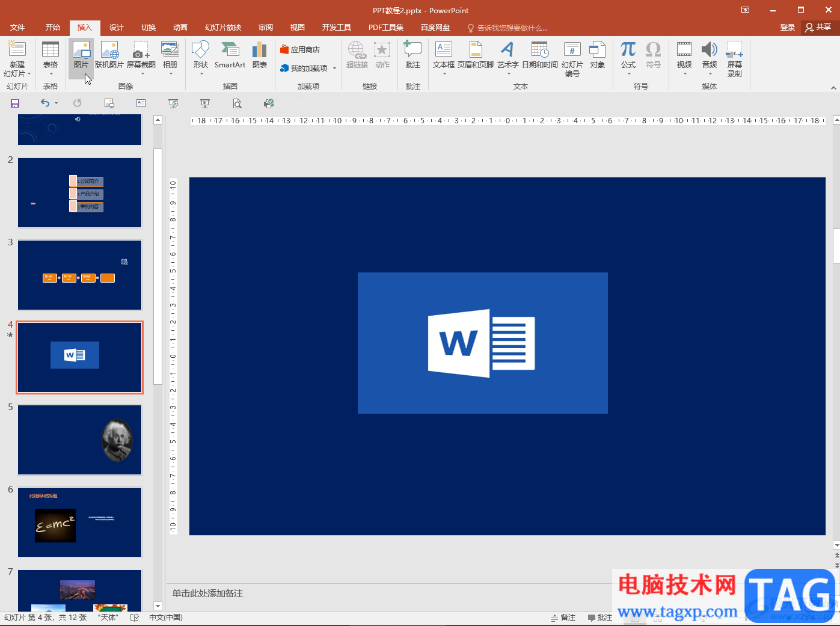Screen dimensions: 840x626
Task: Click to add notes in the notes pane
Action: 208,594
